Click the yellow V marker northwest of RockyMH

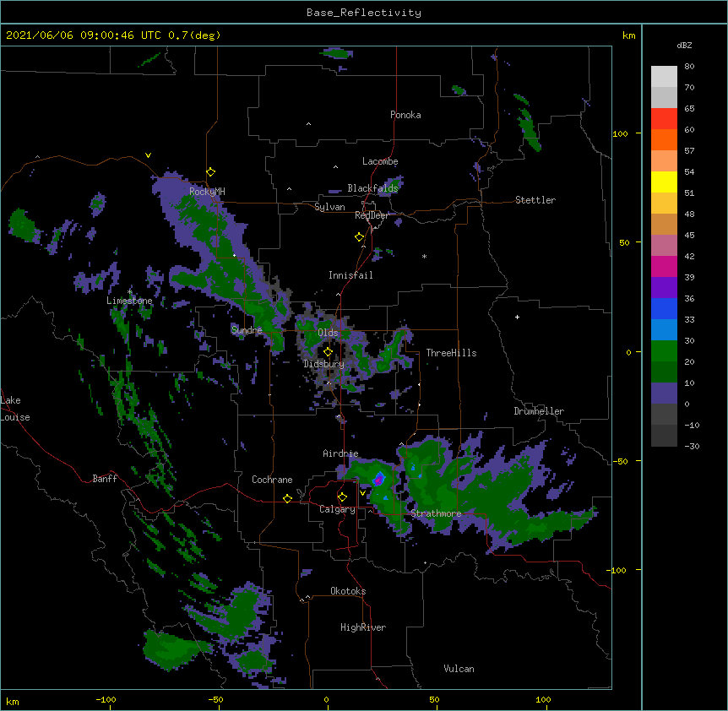tap(148, 155)
